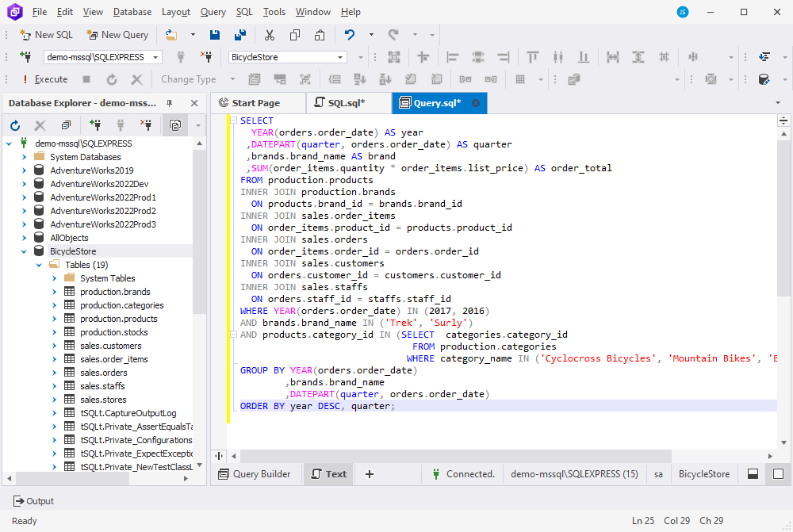Screen dimensions: 793x532
Task: Expand the AdventureWorks2019 database node
Action: [24, 170]
